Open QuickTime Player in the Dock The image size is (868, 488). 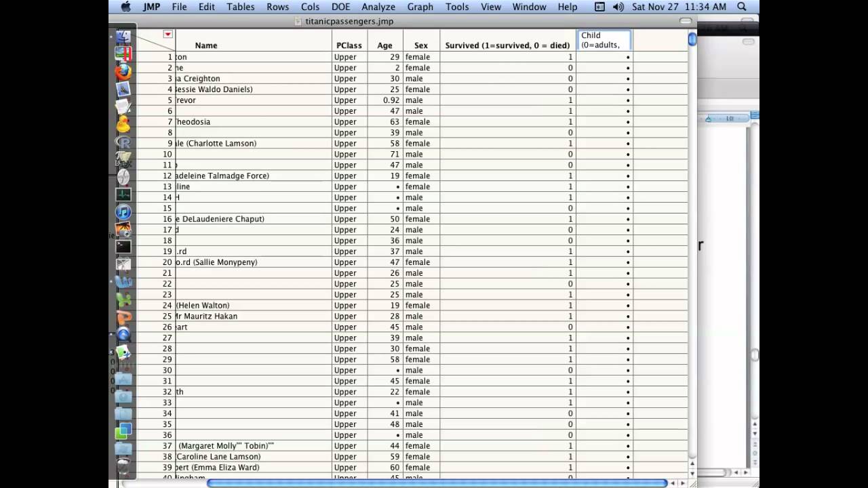tap(123, 335)
